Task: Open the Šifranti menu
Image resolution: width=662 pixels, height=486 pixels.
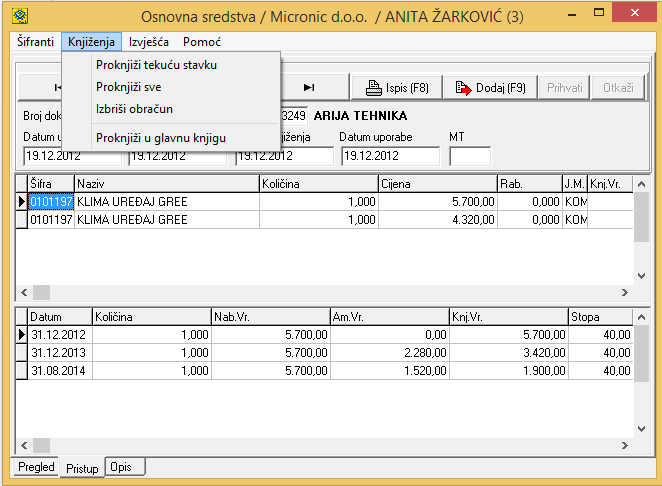Action: [37, 42]
